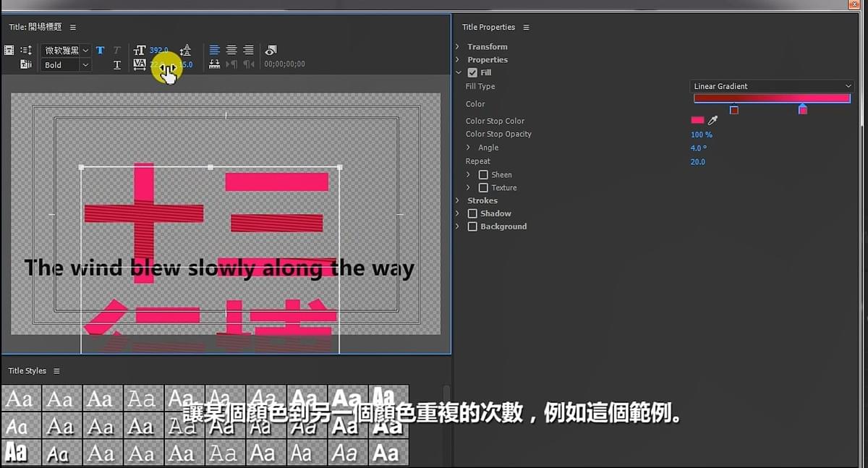The image size is (868, 468).
Task: Open the font family dropdown
Action: 66,51
